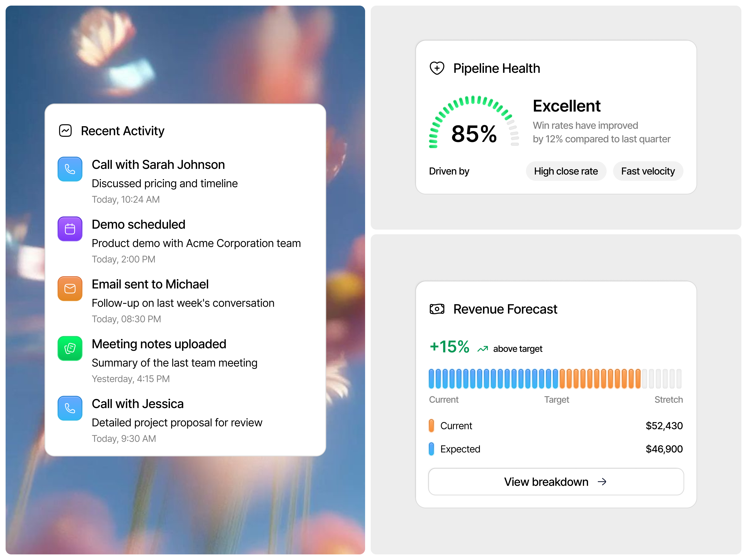The width and height of the screenshot is (747, 560).
Task: Select the High close rate chip
Action: tap(566, 171)
